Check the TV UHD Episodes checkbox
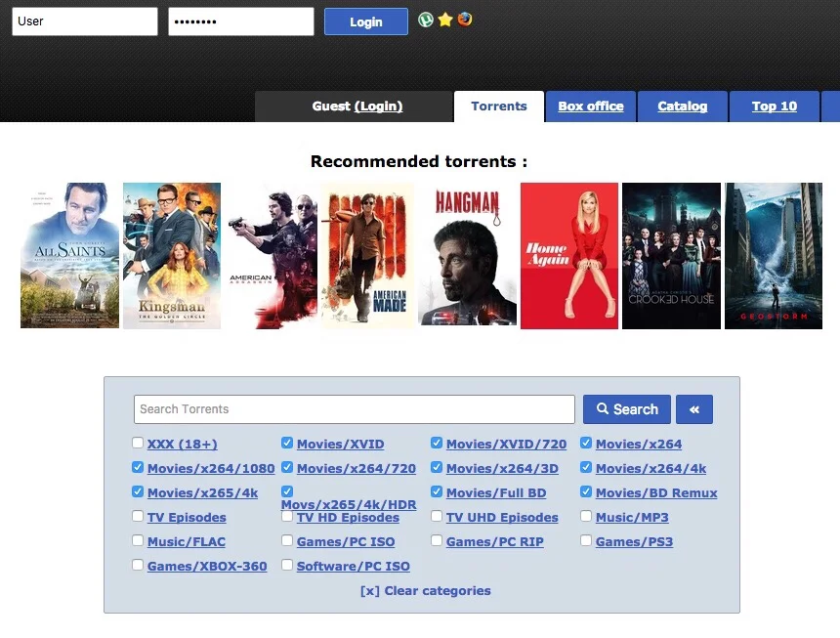 pyautogui.click(x=437, y=516)
